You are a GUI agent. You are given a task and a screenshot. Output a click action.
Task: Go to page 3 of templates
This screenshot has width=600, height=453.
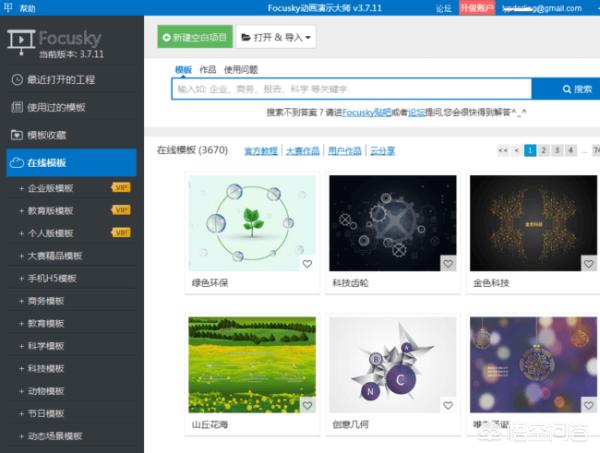(557, 150)
